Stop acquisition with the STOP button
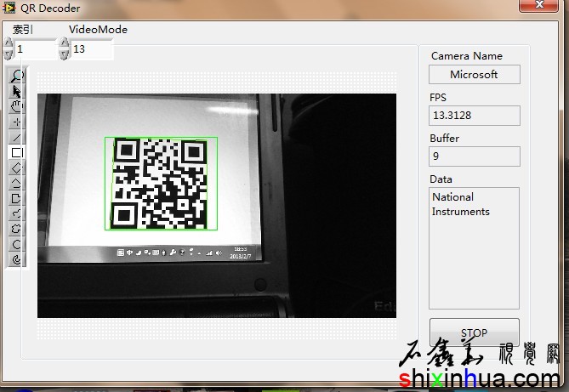Viewport: 569px width, 392px height. pos(475,332)
